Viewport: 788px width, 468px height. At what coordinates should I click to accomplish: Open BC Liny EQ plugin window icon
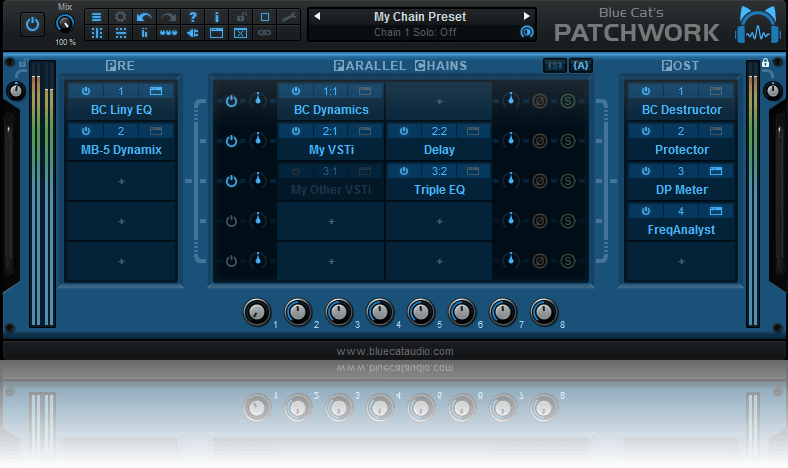pos(156,91)
